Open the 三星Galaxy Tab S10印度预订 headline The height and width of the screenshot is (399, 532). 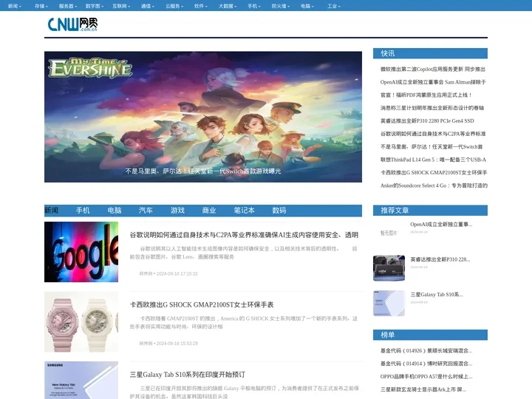187,375
